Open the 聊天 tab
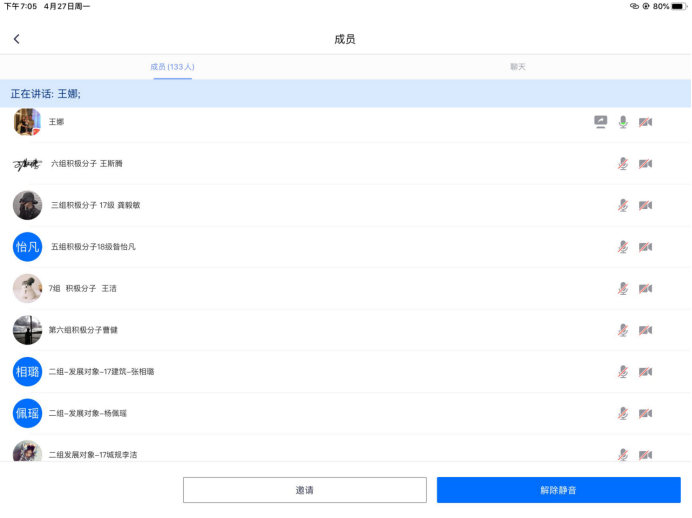The height and width of the screenshot is (518, 692). [518, 67]
